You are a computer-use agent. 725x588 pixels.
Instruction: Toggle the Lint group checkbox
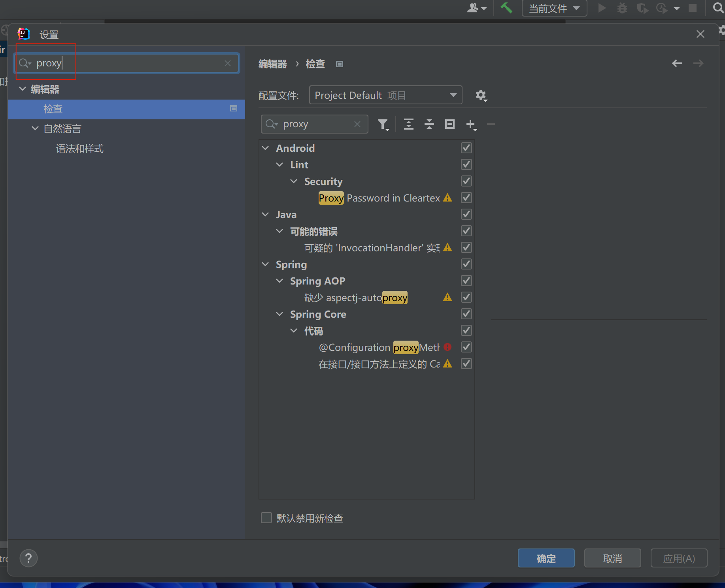pyautogui.click(x=466, y=164)
